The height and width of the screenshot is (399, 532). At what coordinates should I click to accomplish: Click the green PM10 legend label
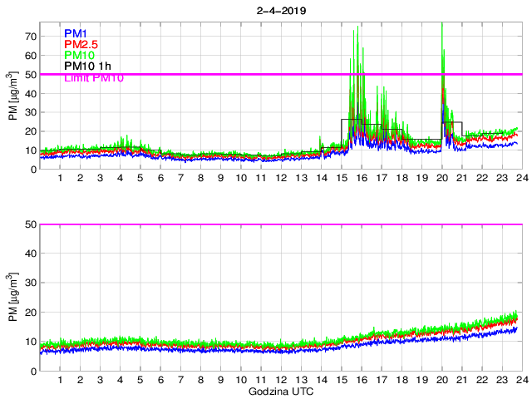[x=79, y=56]
